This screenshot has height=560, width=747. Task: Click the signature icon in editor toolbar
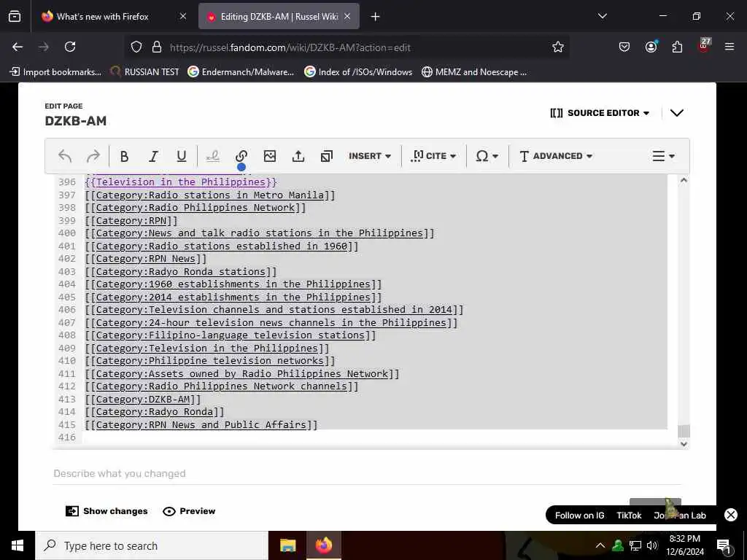point(212,156)
